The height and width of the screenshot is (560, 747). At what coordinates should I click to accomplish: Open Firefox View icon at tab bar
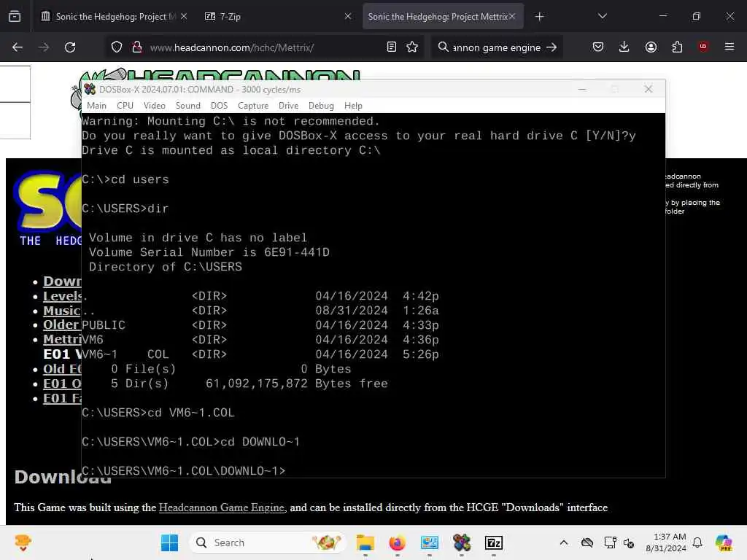(15, 16)
